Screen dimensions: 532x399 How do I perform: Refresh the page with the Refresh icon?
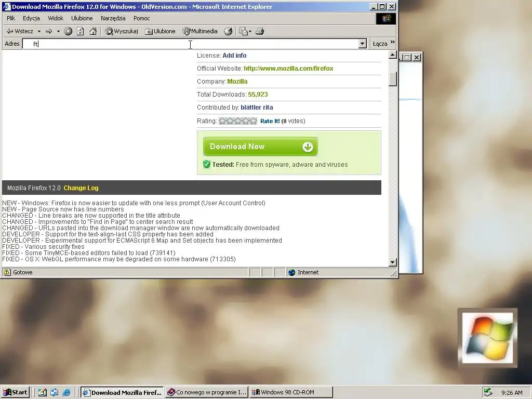[x=81, y=31]
